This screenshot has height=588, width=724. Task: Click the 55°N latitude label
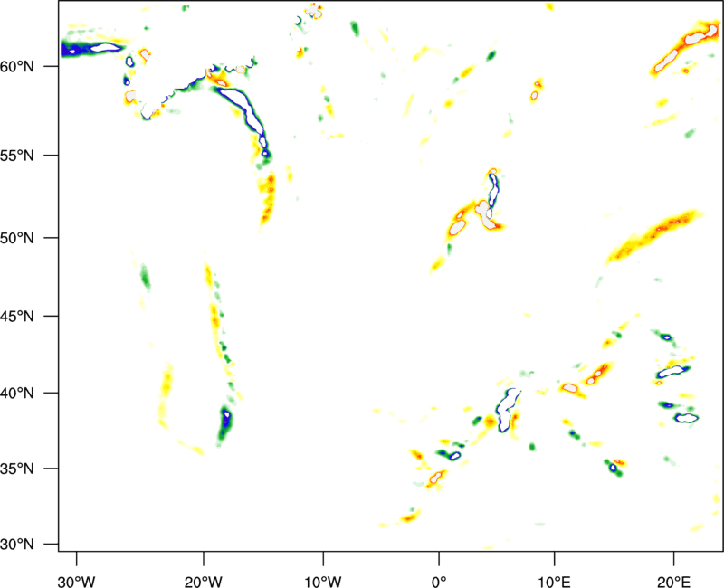17,155
